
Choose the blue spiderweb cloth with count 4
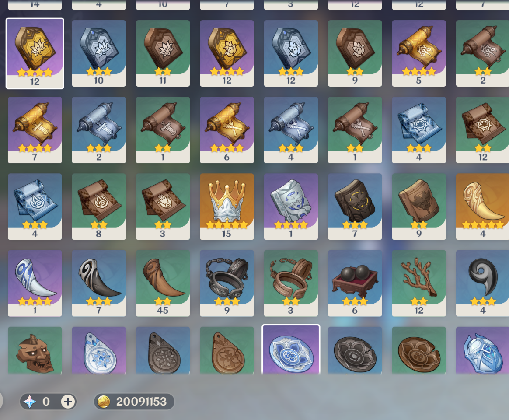point(419,130)
